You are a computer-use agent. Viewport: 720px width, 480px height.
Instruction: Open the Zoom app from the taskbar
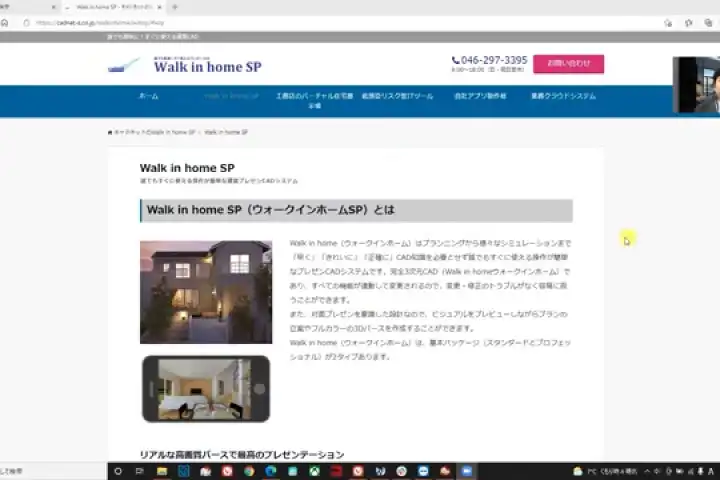467,471
